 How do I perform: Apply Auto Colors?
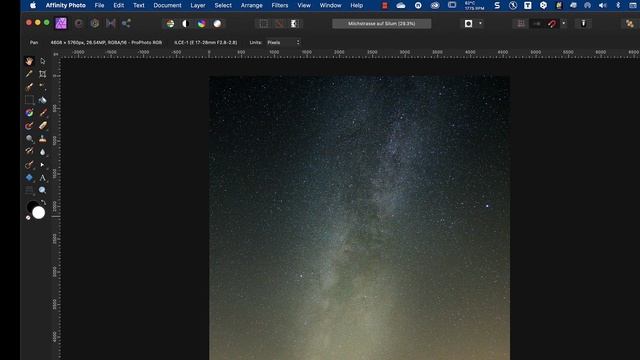point(202,24)
